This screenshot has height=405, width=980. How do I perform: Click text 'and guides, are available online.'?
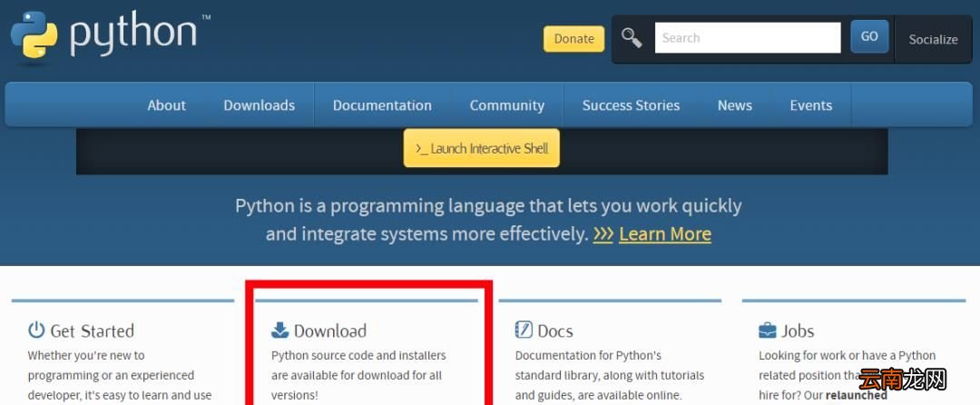[x=598, y=396]
